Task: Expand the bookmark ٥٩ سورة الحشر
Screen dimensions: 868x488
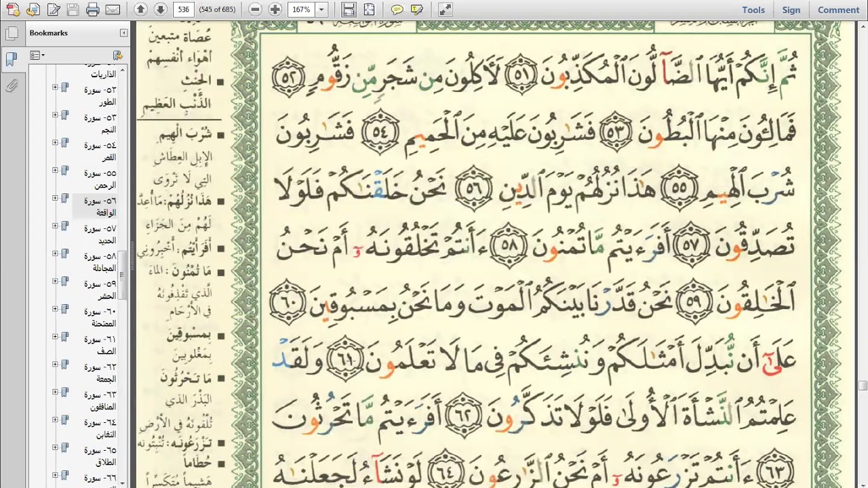Action: (55, 282)
